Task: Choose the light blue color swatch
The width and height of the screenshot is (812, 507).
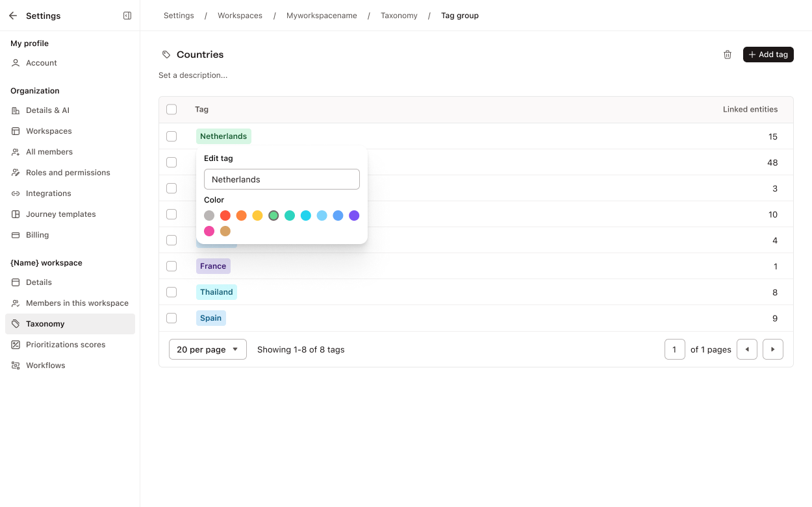Action: click(x=322, y=216)
